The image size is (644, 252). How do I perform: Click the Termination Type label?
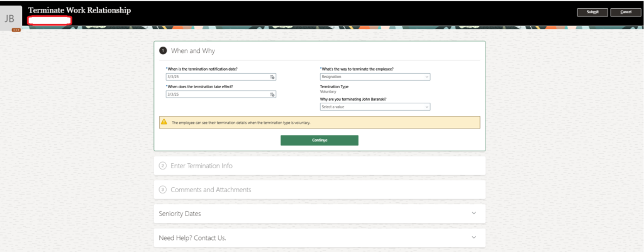point(334,87)
